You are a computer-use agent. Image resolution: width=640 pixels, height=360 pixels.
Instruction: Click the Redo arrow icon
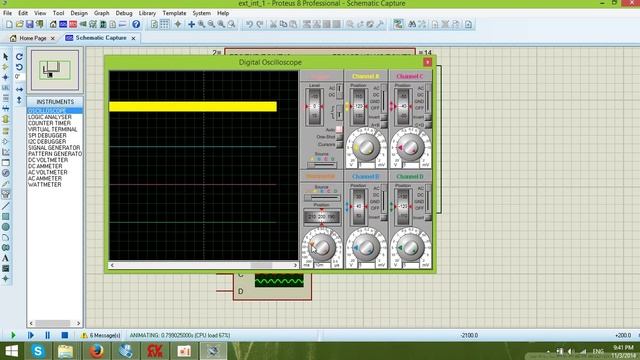point(260,24)
